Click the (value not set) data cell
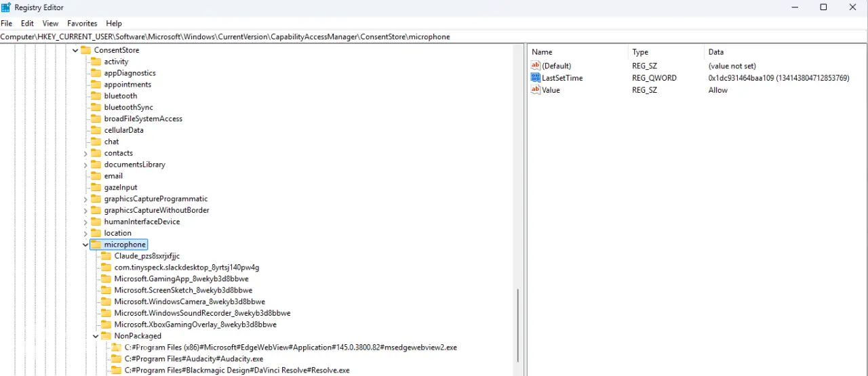The width and height of the screenshot is (868, 376). tap(732, 66)
